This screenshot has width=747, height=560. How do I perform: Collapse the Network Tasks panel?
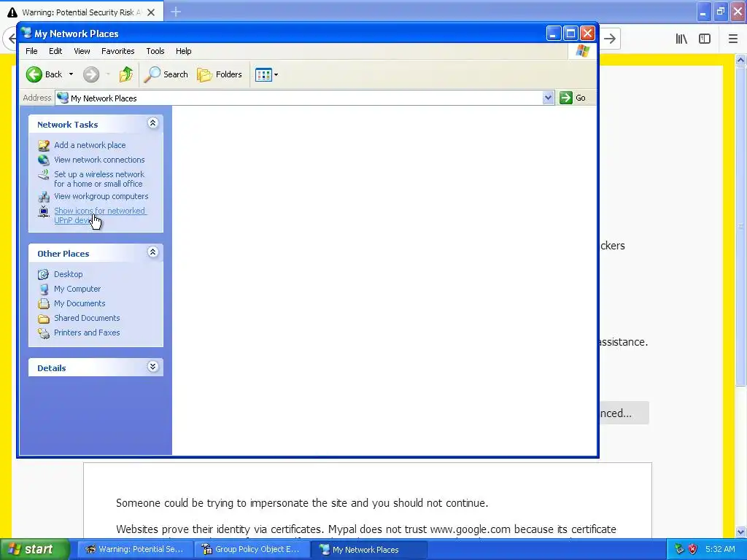coord(152,123)
